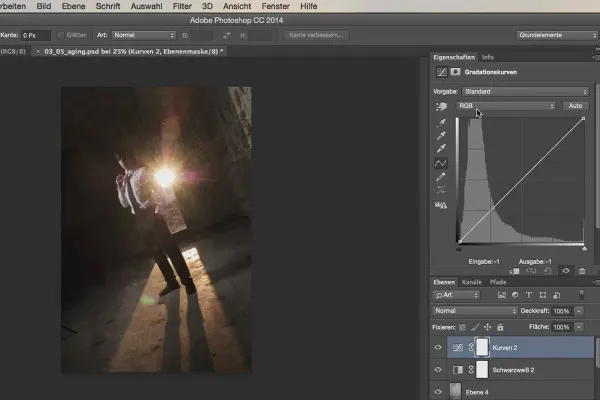Open the RGB channel dropdown

[x=506, y=106]
